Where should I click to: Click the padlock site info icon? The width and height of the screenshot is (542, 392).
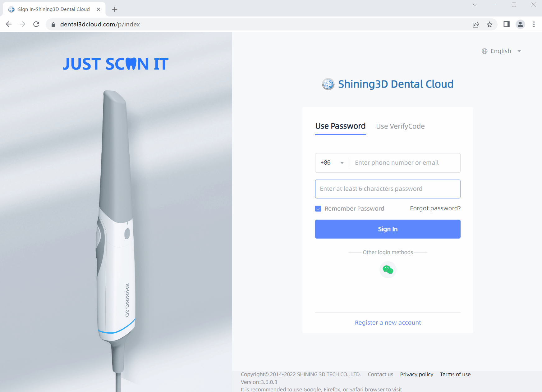click(x=53, y=25)
